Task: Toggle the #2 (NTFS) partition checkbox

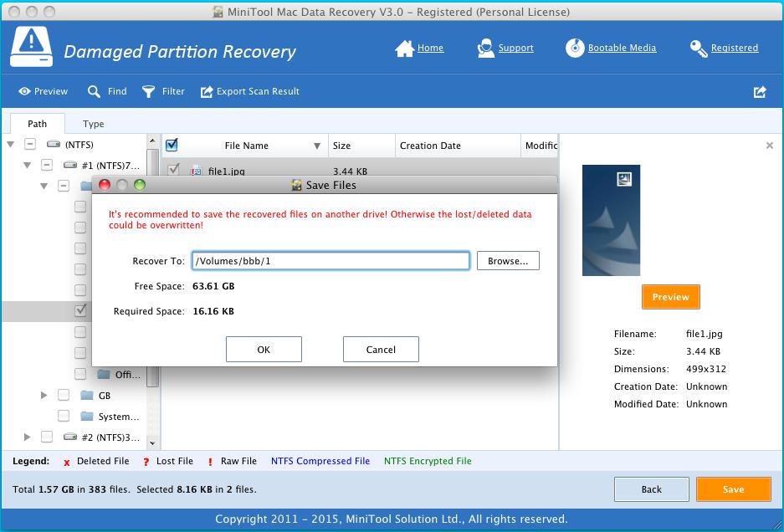Action: [47, 437]
